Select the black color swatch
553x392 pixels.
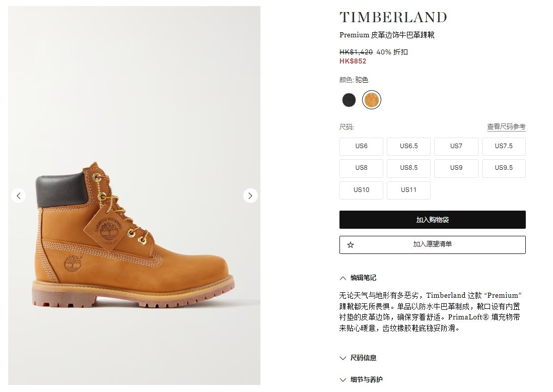pos(349,100)
